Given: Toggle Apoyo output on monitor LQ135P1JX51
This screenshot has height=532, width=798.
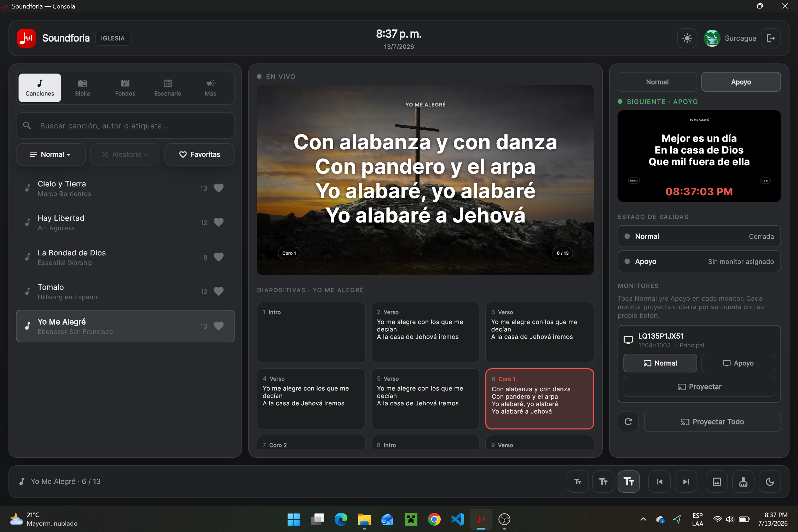Looking at the screenshot, I should (738, 363).
